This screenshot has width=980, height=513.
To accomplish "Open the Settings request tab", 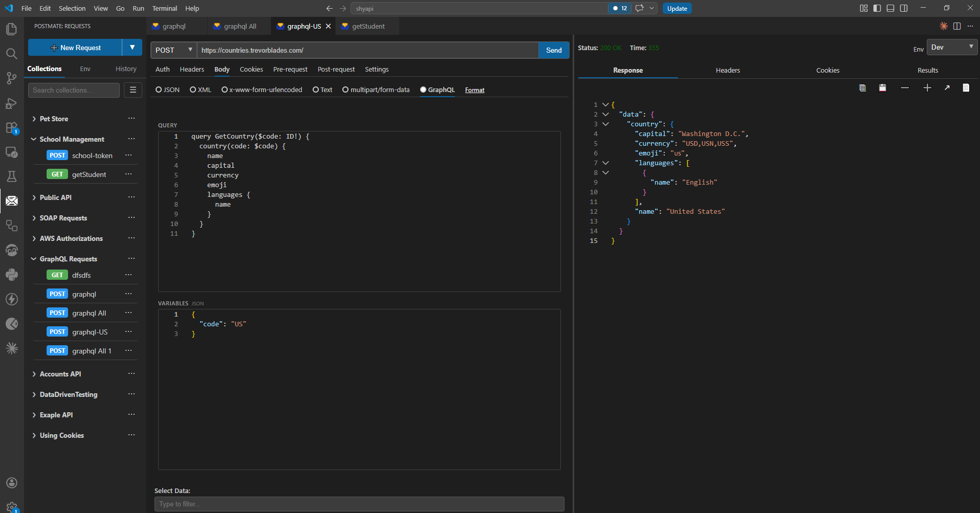I will point(377,69).
